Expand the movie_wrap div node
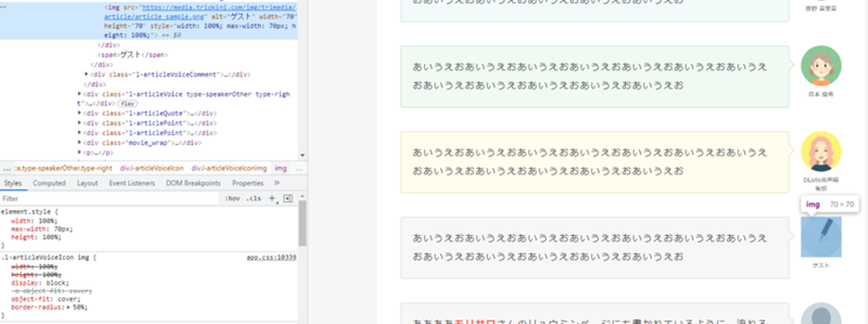 click(80, 143)
